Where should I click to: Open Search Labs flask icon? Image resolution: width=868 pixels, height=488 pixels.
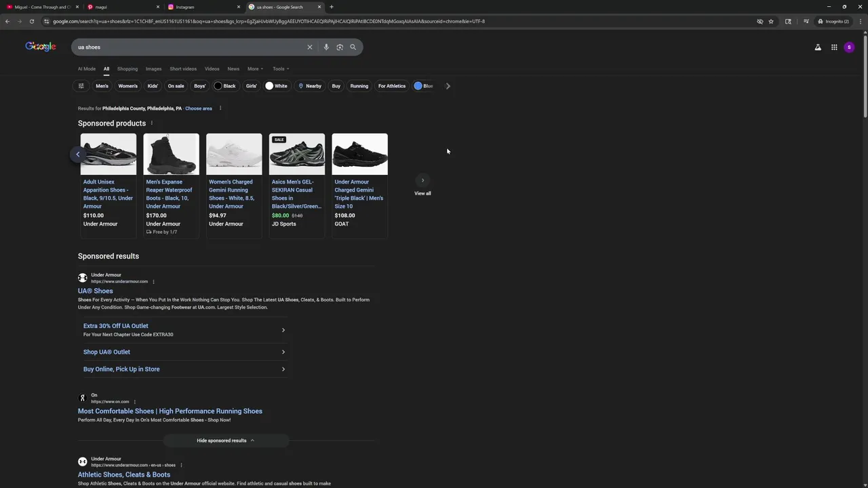(x=818, y=47)
